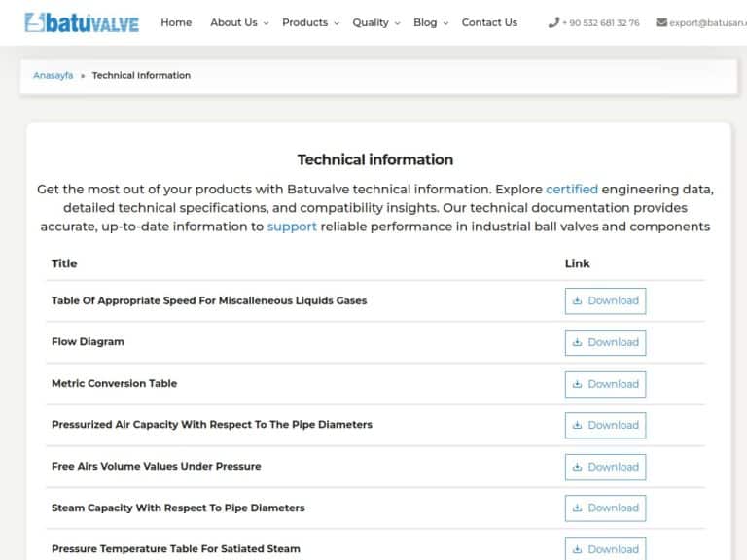Download Table Of Appropriate Speed document

pyautogui.click(x=606, y=301)
